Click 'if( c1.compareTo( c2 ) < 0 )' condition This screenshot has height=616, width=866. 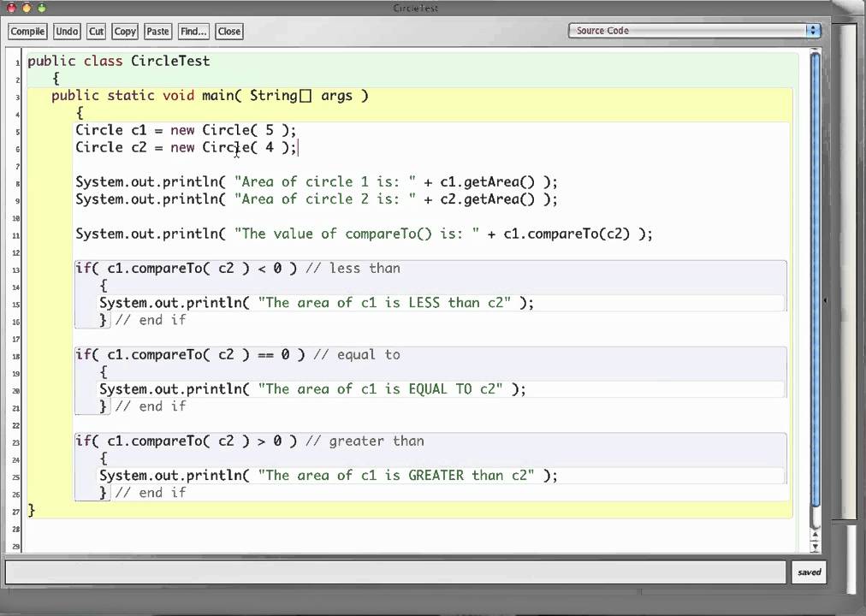pos(187,269)
